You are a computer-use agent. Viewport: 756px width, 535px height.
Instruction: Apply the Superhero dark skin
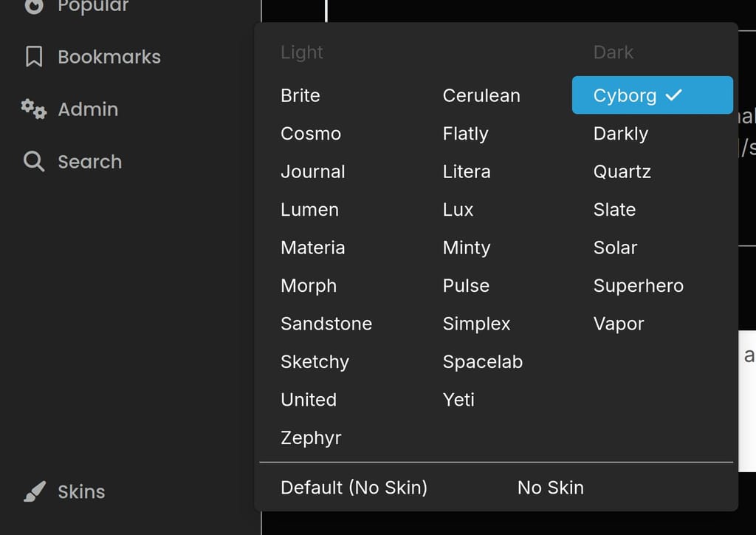638,285
